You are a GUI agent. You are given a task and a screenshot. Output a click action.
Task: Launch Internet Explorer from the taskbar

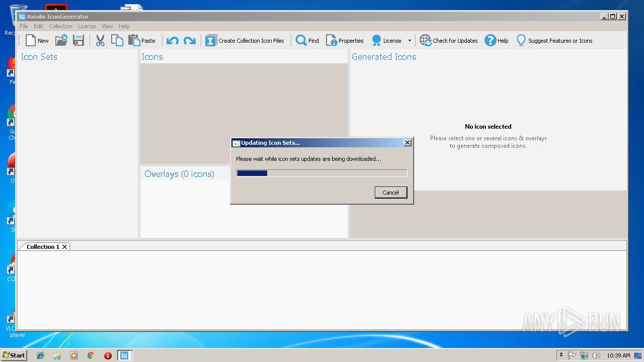point(40,355)
